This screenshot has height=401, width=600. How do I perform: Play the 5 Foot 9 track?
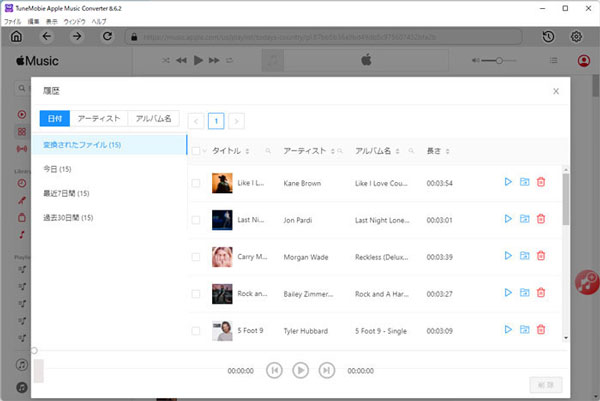click(x=508, y=329)
